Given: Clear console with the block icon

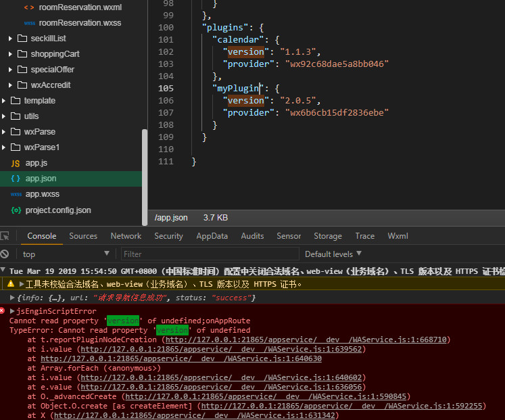Looking at the screenshot, I should click(5, 254).
